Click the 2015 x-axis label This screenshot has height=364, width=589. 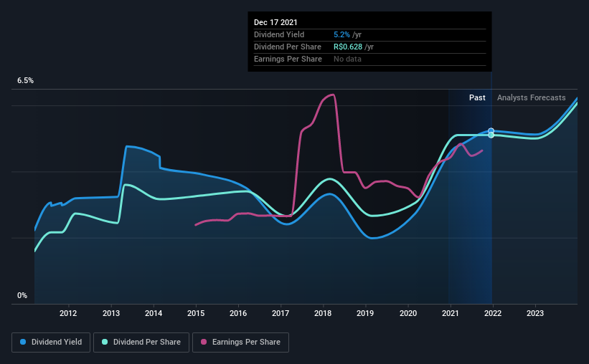[x=196, y=313]
